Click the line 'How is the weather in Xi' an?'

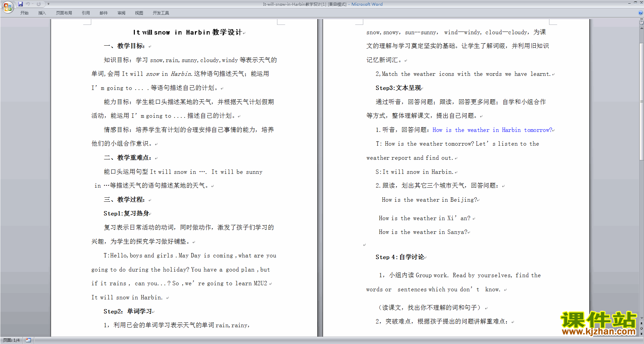coord(425,218)
